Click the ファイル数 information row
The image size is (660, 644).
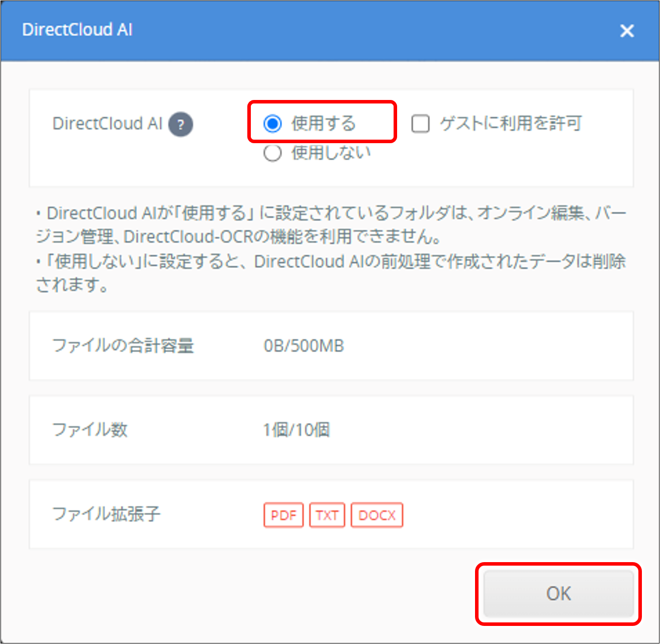[x=332, y=430]
